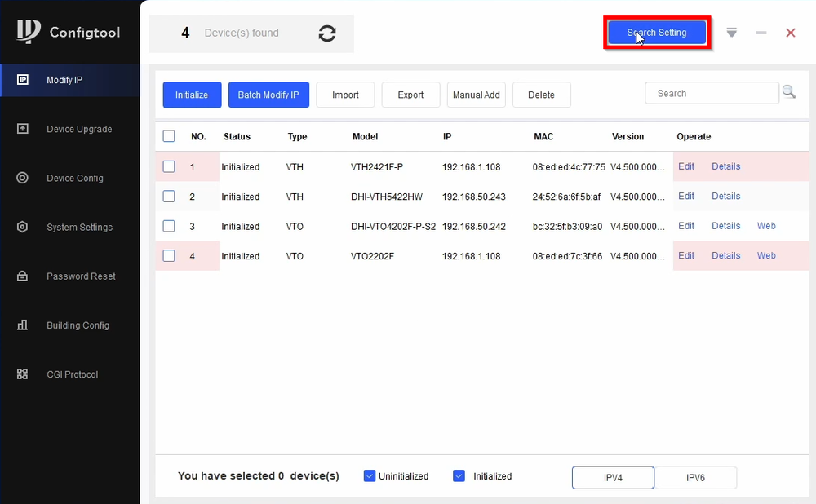This screenshot has width=816, height=504.
Task: Disable the Uninitialized filter checkbox
Action: (x=370, y=475)
